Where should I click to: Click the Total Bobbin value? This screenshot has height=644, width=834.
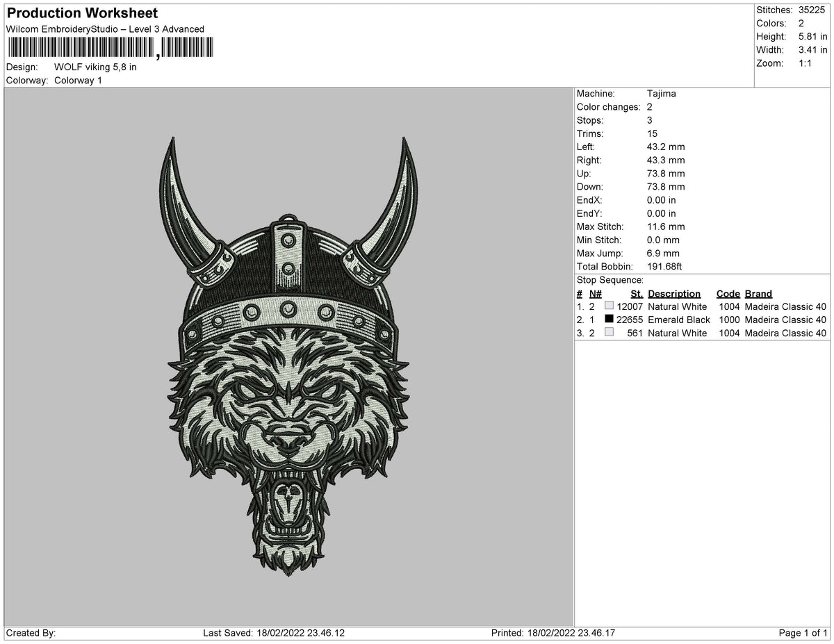click(x=666, y=266)
